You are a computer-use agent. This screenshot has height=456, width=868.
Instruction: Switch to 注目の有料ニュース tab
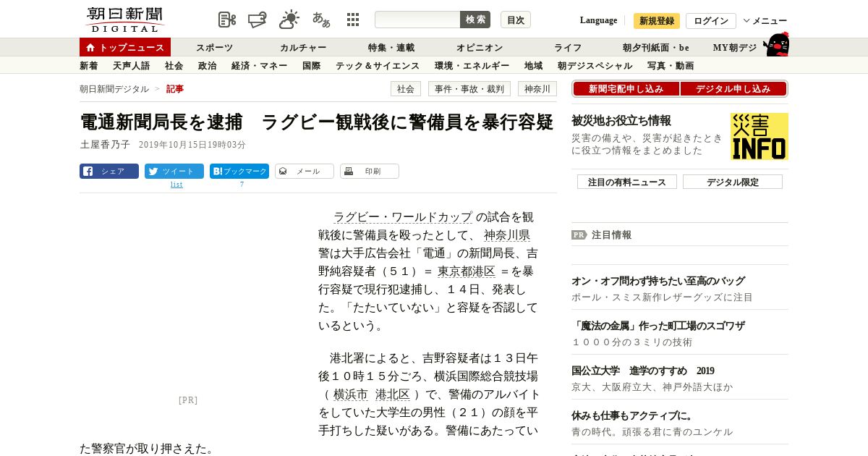coord(627,182)
